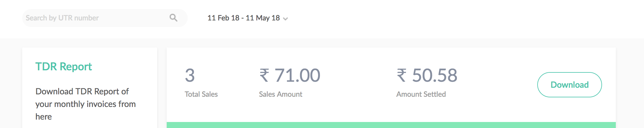Pick the 11 Feb 18 start date
644x128 pixels.
[223, 18]
